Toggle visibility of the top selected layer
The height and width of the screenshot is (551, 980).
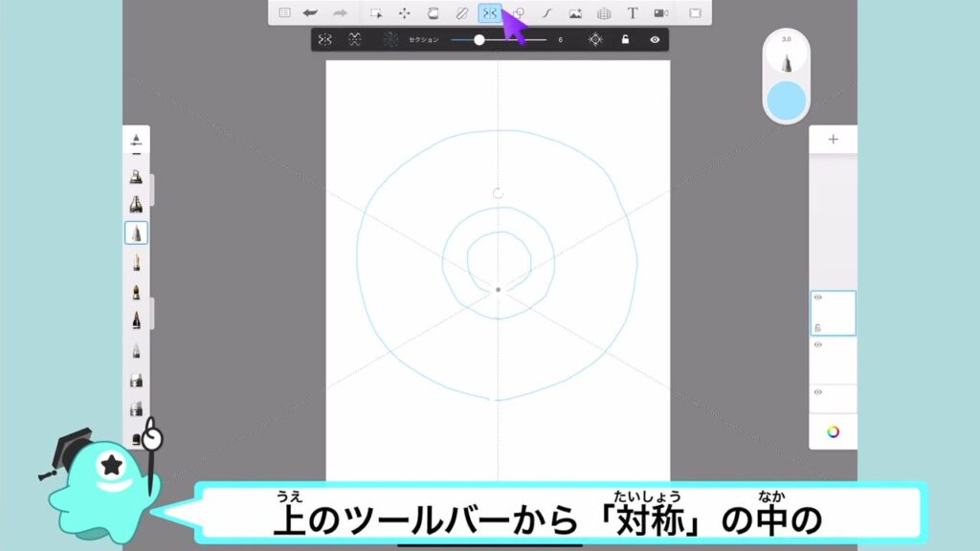point(818,298)
